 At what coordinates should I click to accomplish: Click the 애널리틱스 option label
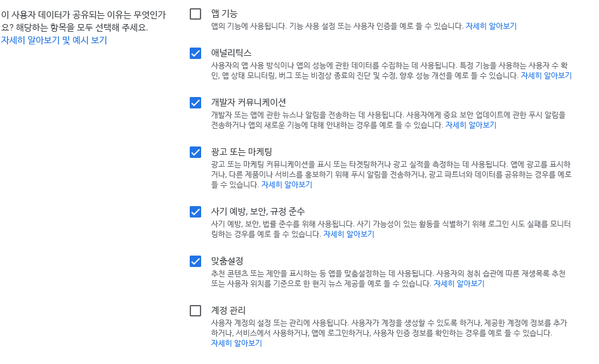(231, 53)
